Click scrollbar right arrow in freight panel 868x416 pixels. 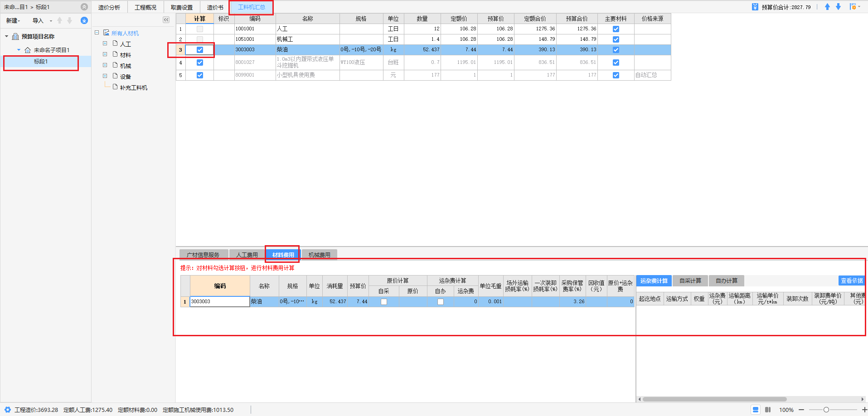point(863,399)
